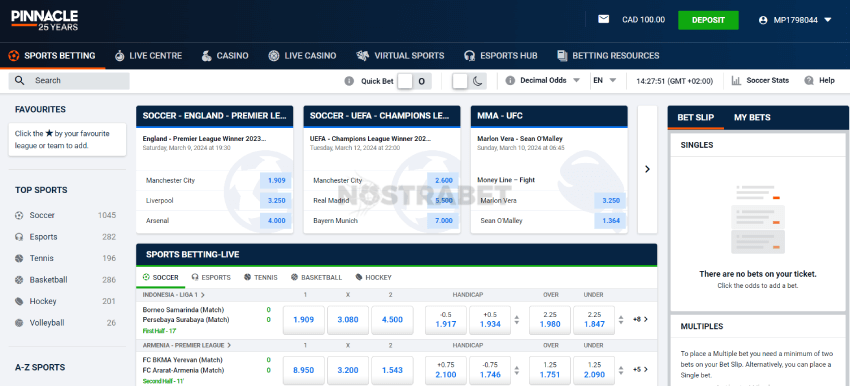Select FC BKMA Yerevan win odds 8.950
This screenshot has width=850, height=386.
pyautogui.click(x=304, y=370)
